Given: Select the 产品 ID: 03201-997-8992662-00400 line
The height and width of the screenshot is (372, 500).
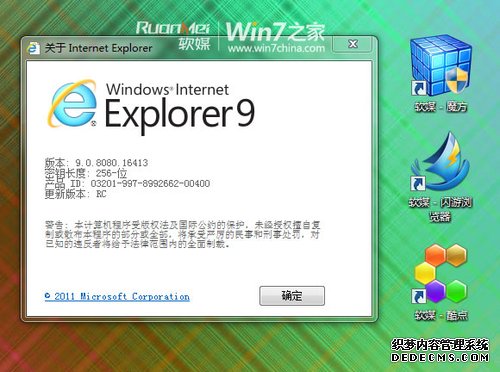Looking at the screenshot, I should click(x=127, y=183).
